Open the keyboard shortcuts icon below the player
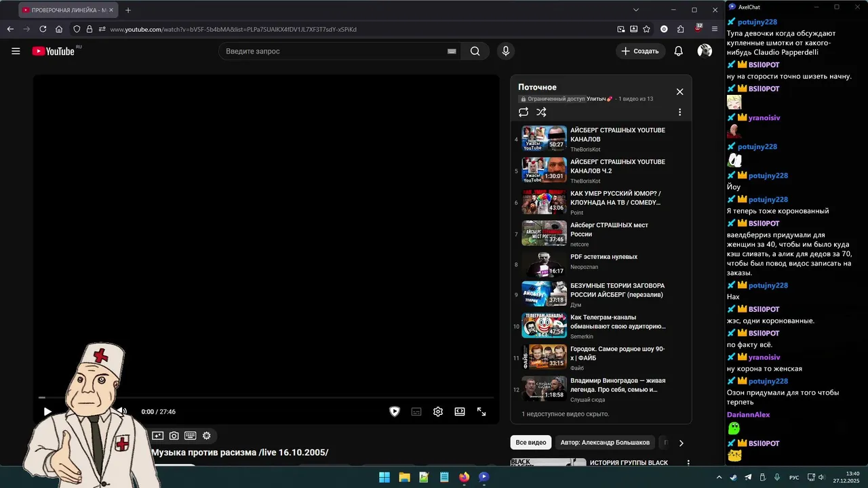 (191, 436)
